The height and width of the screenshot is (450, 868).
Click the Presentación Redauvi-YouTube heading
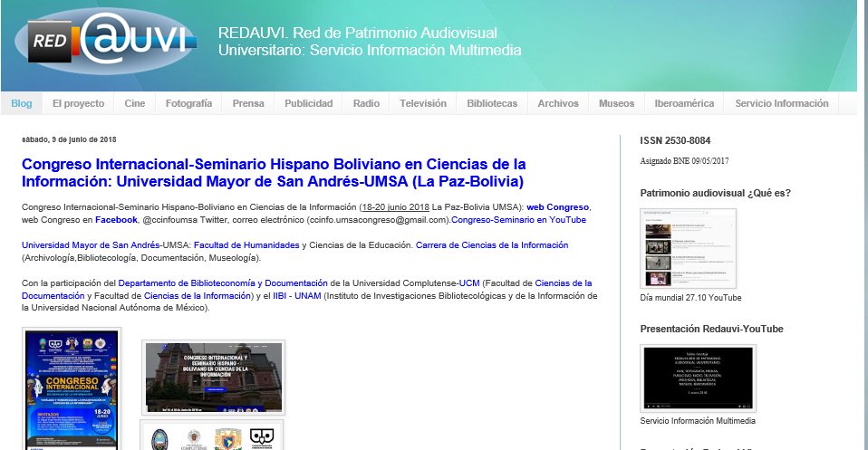click(x=711, y=329)
